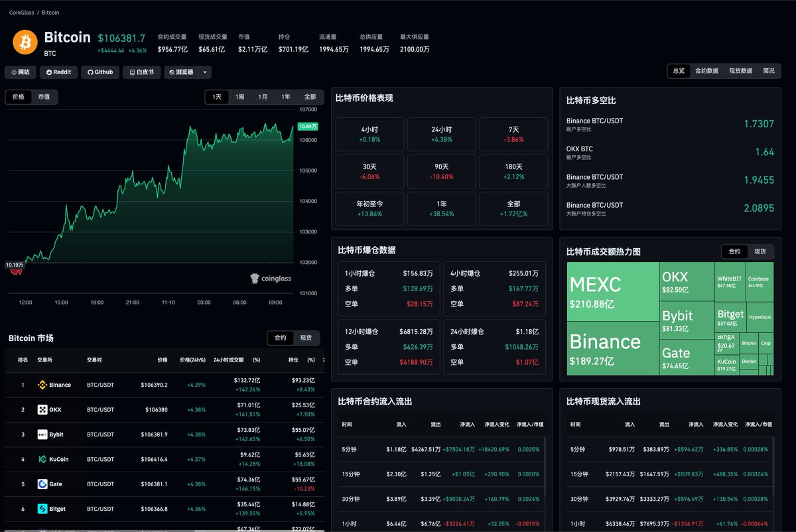Click the 1小时爆仓 liquidation card

pos(389,288)
